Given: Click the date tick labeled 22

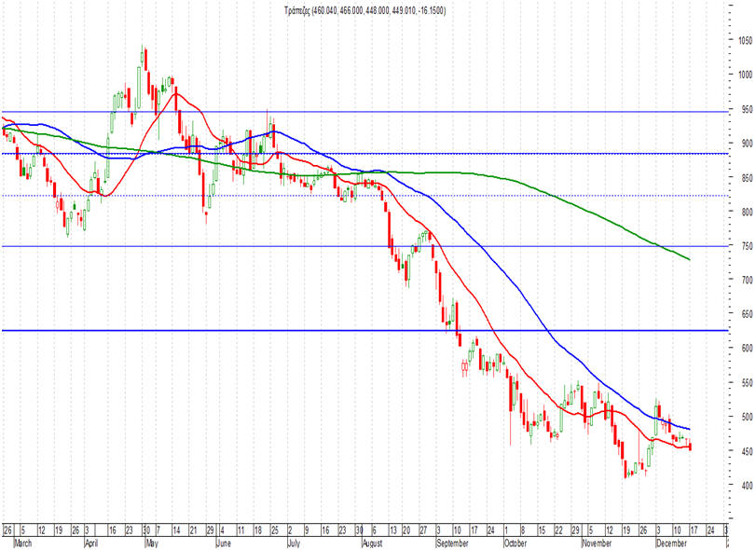Looking at the screenshot, I should [x=558, y=530].
